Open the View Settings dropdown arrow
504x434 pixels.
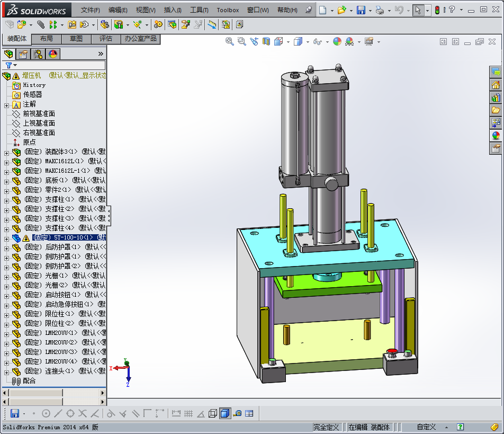click(379, 42)
